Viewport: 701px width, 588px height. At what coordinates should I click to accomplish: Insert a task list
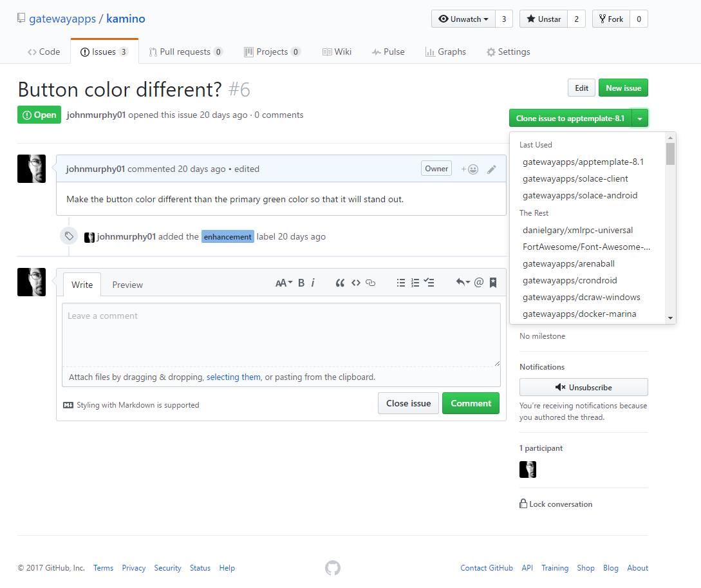coord(429,283)
